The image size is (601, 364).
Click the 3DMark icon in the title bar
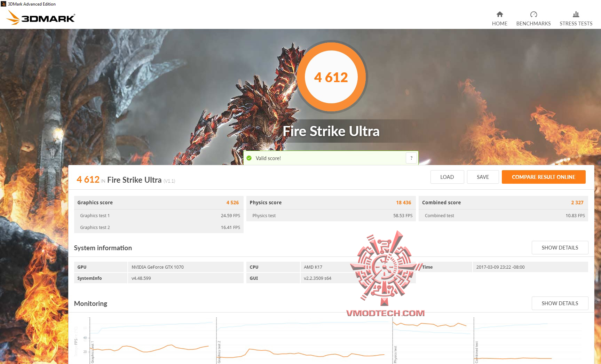4,4
